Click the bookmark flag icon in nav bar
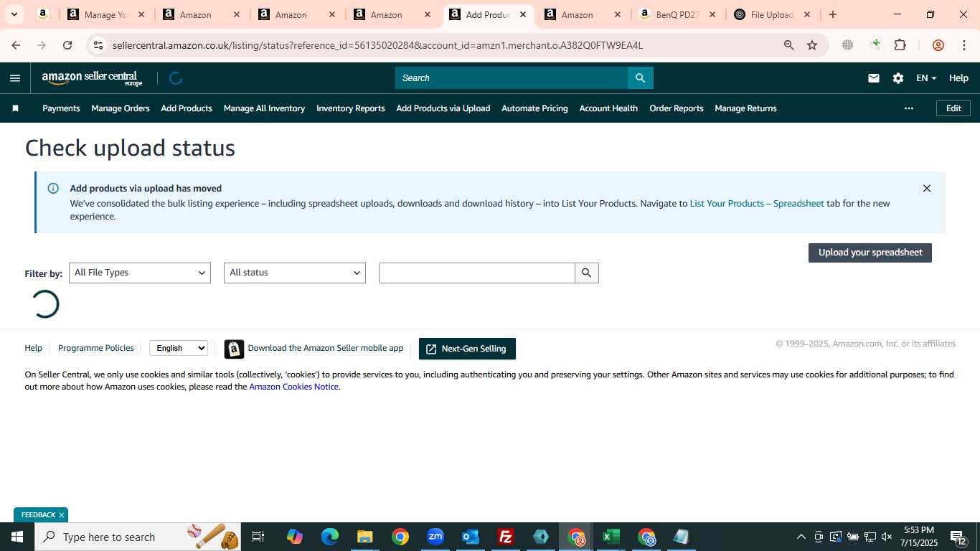This screenshot has width=980, height=551. point(15,108)
